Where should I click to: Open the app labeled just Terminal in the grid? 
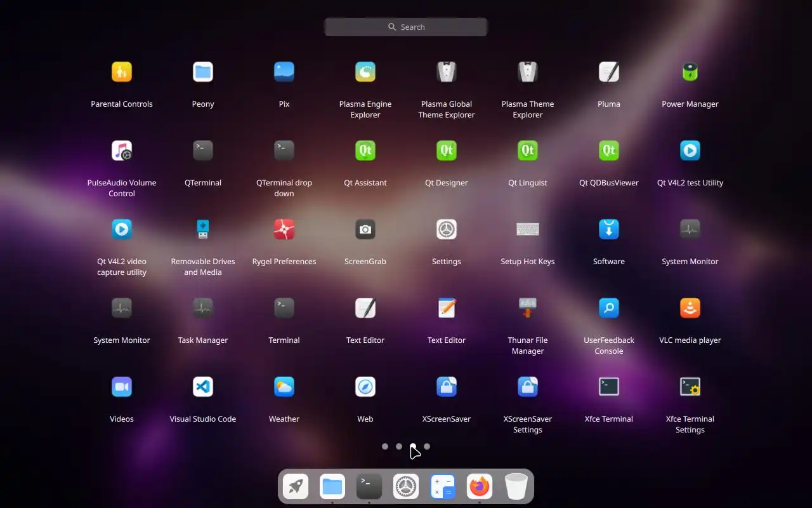point(284,308)
